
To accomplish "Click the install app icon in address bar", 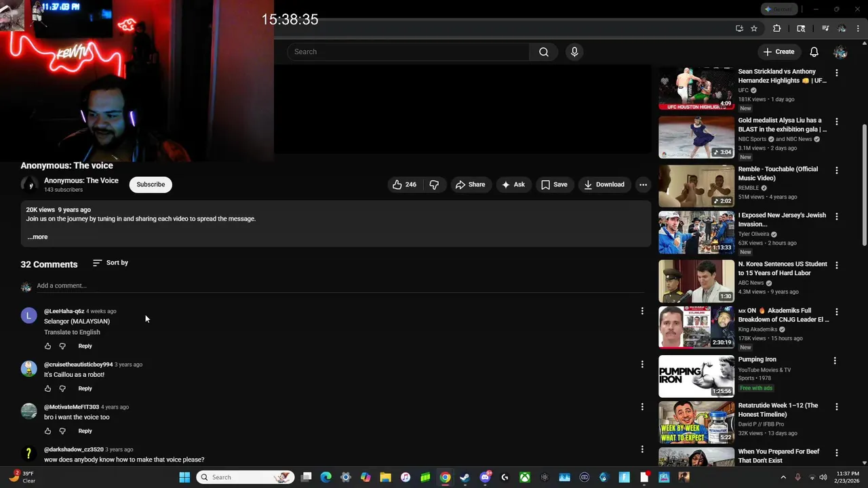I will pyautogui.click(x=739, y=28).
